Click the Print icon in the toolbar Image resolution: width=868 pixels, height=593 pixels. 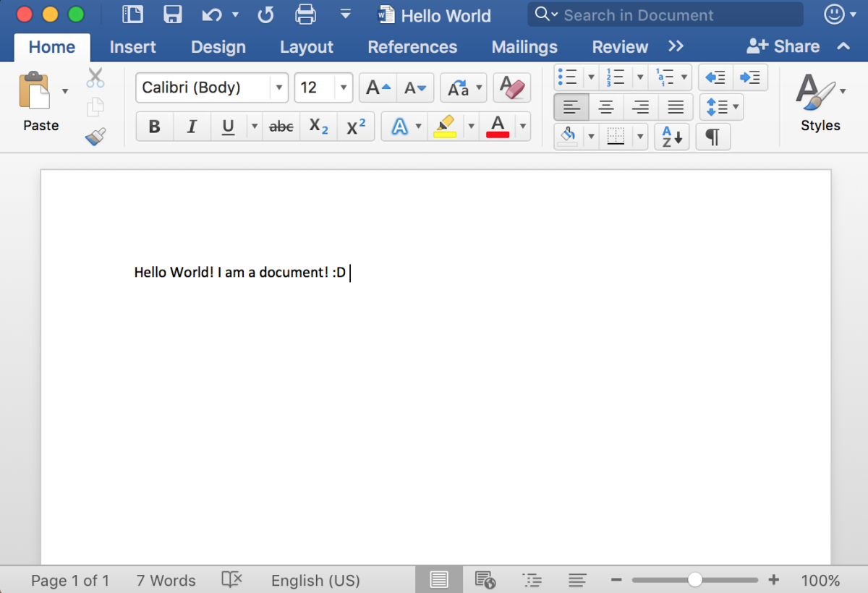(305, 14)
